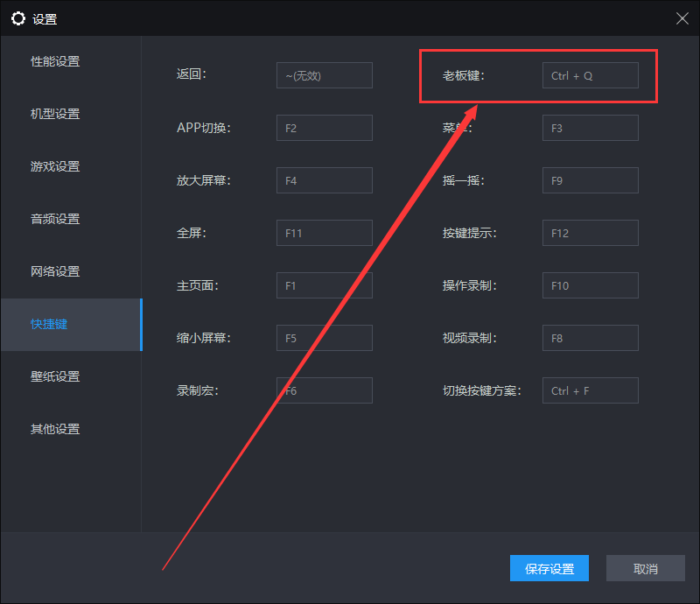Open the 性能设置 tab
This screenshot has height=604, width=700.
click(55, 61)
